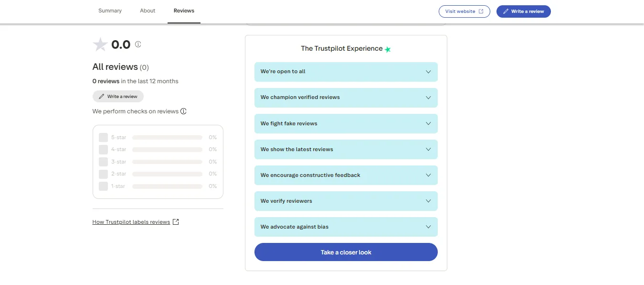The height and width of the screenshot is (285, 644).
Task: Expand the We're open to all section
Action: (346, 72)
